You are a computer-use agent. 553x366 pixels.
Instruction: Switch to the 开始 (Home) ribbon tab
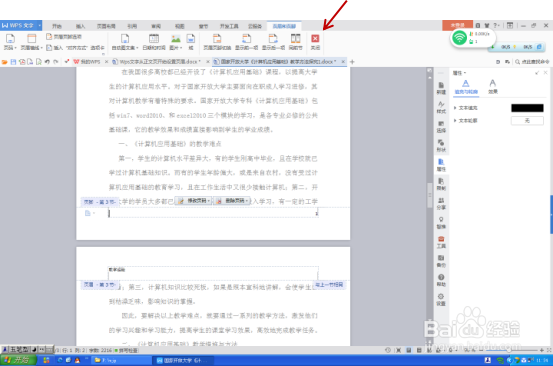57,26
